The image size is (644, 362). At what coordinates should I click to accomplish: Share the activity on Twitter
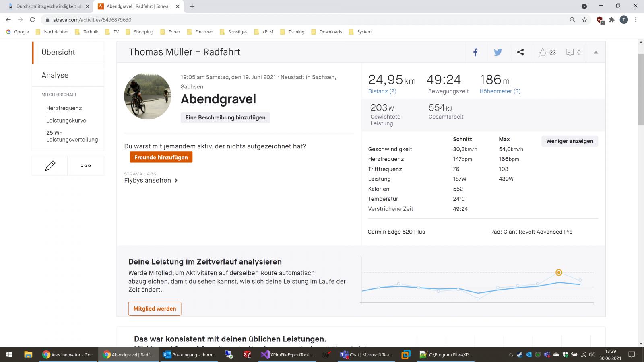pyautogui.click(x=498, y=52)
